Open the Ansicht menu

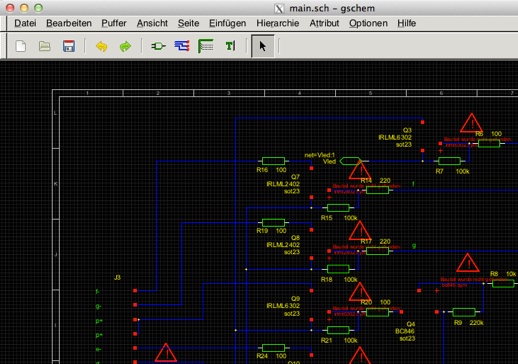pyautogui.click(x=152, y=23)
